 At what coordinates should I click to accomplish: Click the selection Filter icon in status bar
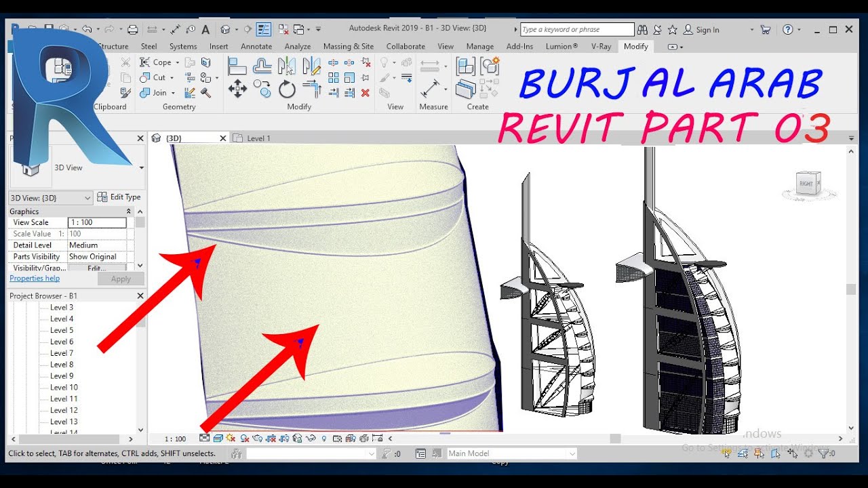tap(824, 453)
